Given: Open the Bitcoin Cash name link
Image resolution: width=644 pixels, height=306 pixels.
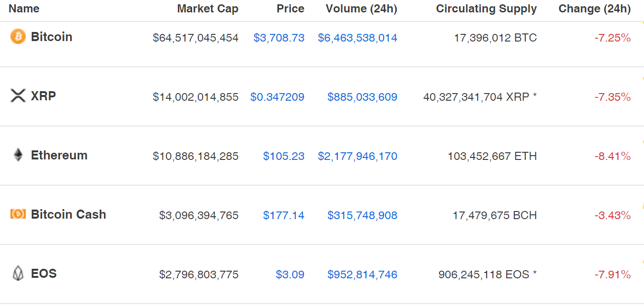Looking at the screenshot, I should click(69, 214).
